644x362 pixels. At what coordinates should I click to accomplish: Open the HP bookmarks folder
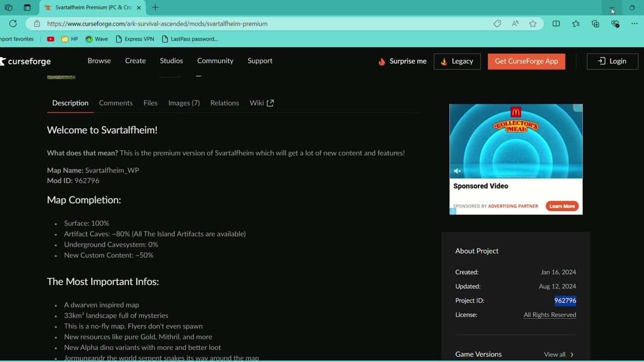tap(69, 39)
